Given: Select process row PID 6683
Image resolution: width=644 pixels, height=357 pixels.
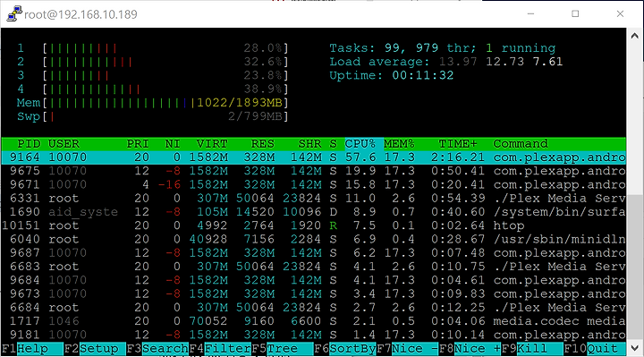Looking at the screenshot, I should click(x=314, y=267).
